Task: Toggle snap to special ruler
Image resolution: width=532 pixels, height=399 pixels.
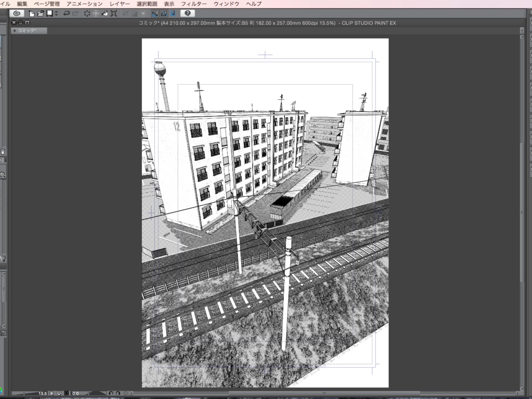Action: coord(164,13)
